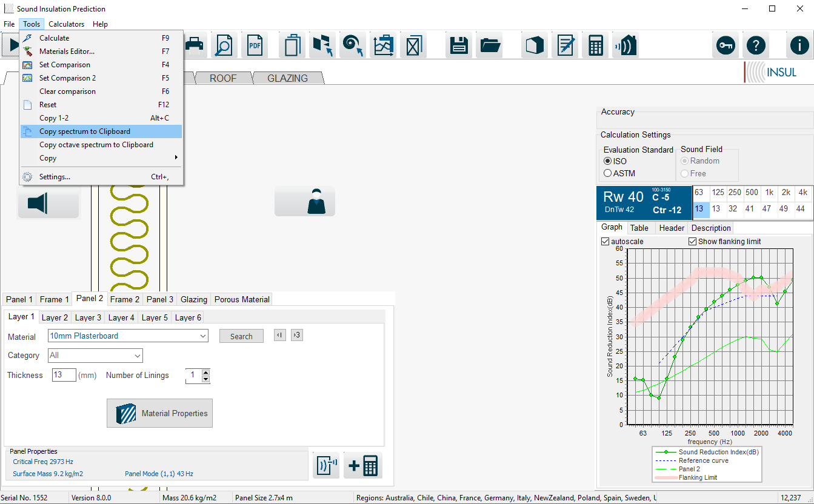The width and height of the screenshot is (814, 504).
Task: Select the ISO evaluation standard
Action: point(615,161)
